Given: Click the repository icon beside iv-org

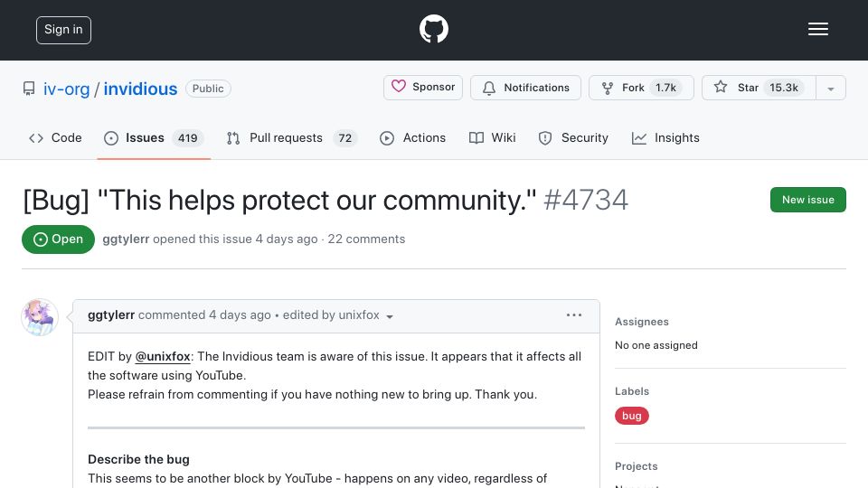Looking at the screenshot, I should click(x=29, y=89).
